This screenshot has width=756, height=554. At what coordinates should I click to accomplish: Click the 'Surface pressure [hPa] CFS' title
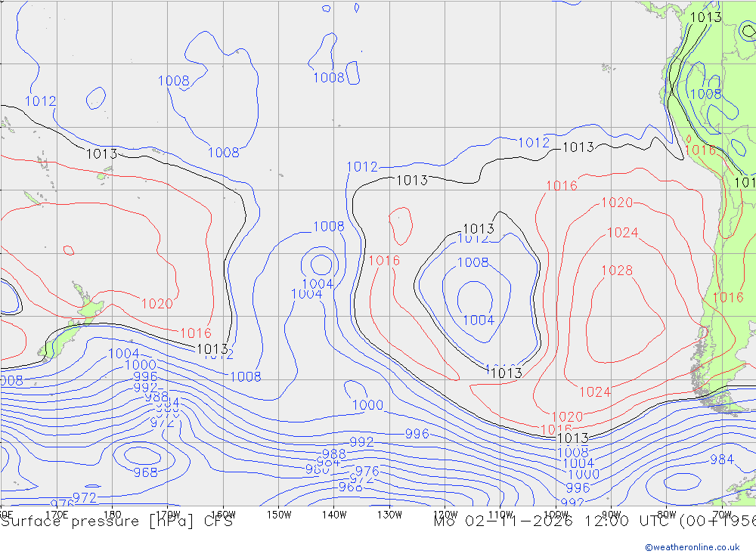point(116,522)
